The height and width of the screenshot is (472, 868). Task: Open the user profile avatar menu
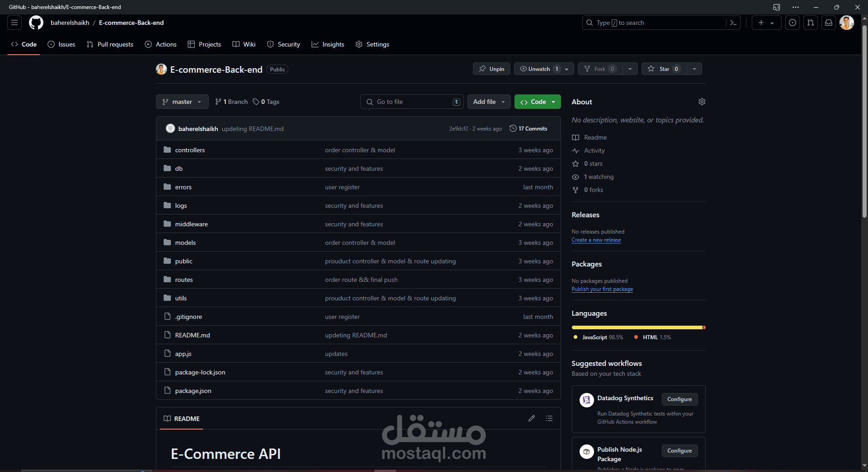coord(847,23)
